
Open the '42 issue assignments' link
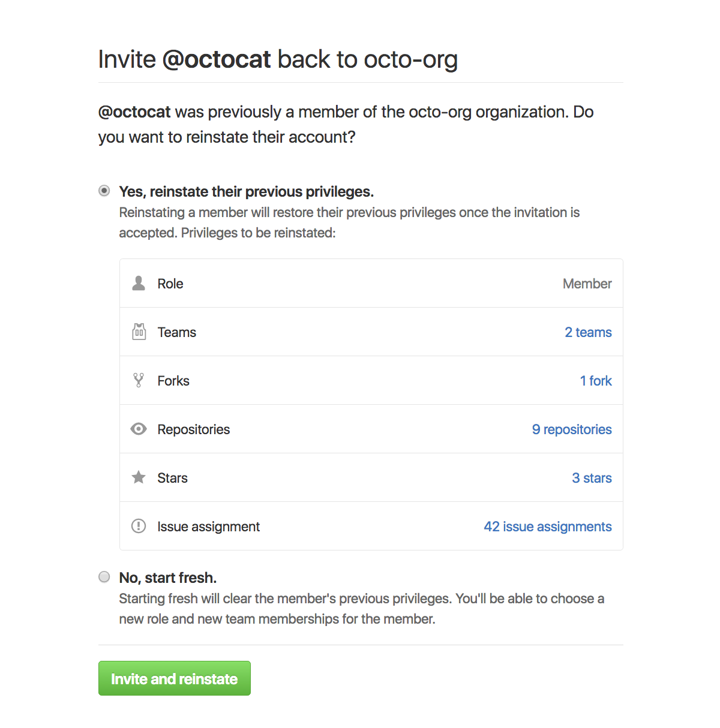click(548, 527)
